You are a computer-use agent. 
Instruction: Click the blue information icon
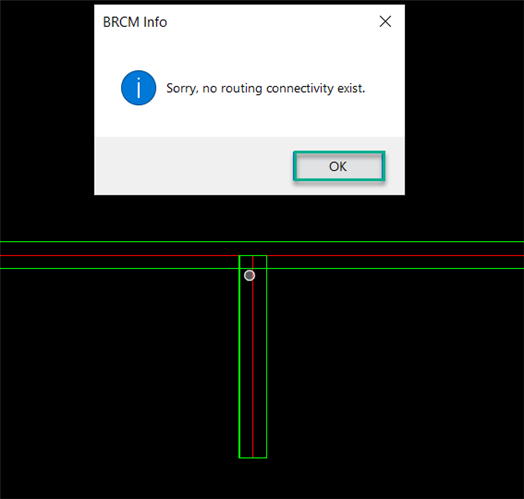click(138, 88)
